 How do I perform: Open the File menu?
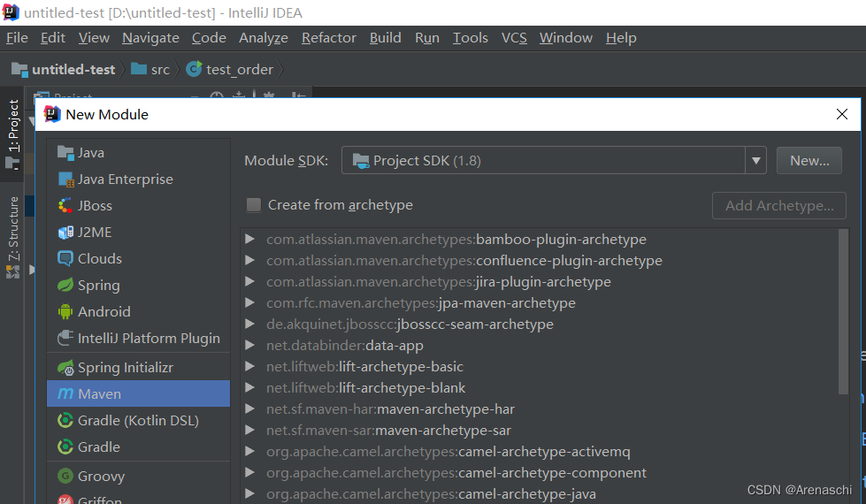pyautogui.click(x=17, y=38)
